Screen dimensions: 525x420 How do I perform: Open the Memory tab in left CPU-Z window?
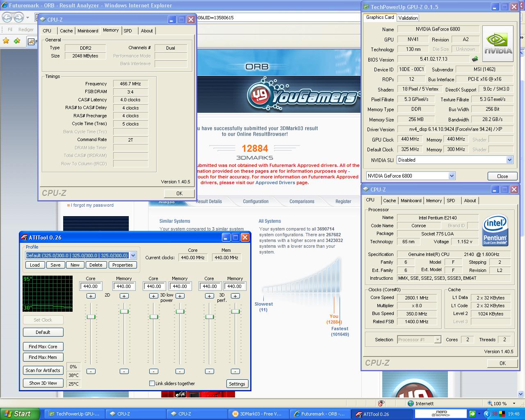pyautogui.click(x=111, y=30)
